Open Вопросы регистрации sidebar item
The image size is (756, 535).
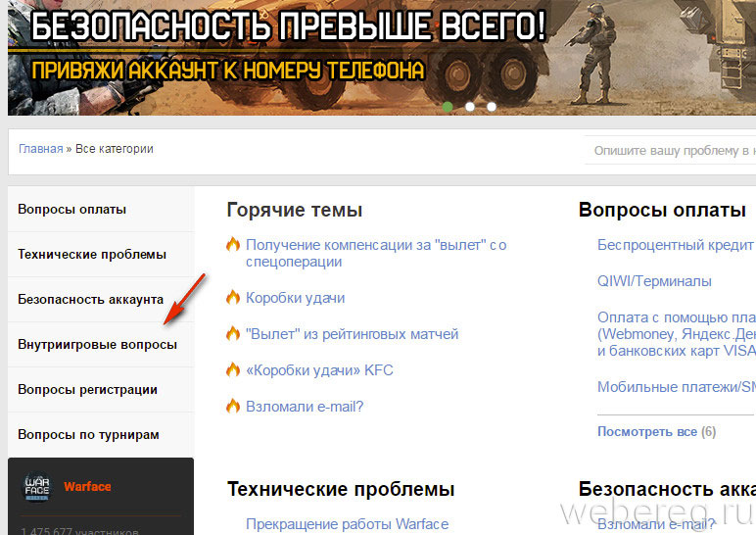(x=101, y=389)
